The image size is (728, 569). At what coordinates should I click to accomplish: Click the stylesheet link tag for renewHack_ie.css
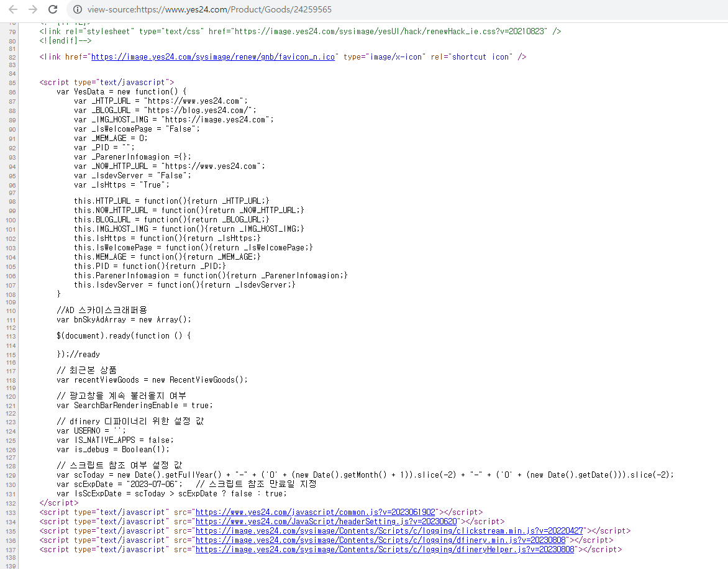tap(300, 31)
